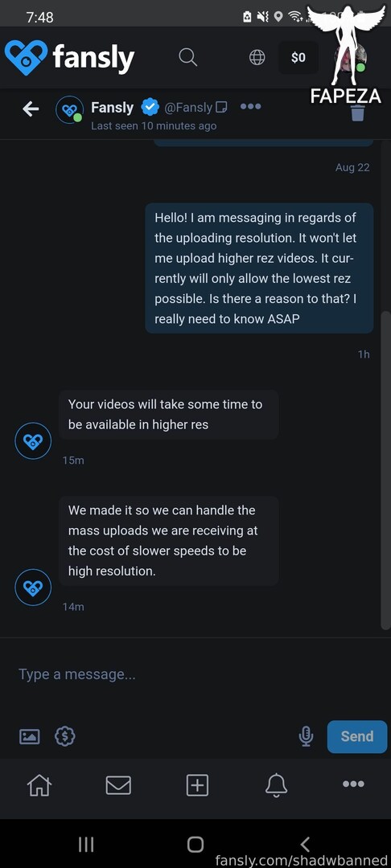
Task: Open the notes icon beside @Fansly
Action: coord(221,107)
